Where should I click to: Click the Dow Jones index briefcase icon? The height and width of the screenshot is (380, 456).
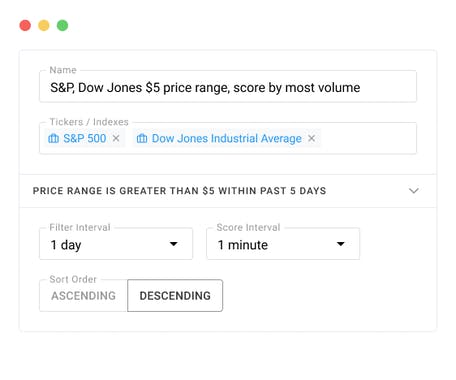click(142, 138)
